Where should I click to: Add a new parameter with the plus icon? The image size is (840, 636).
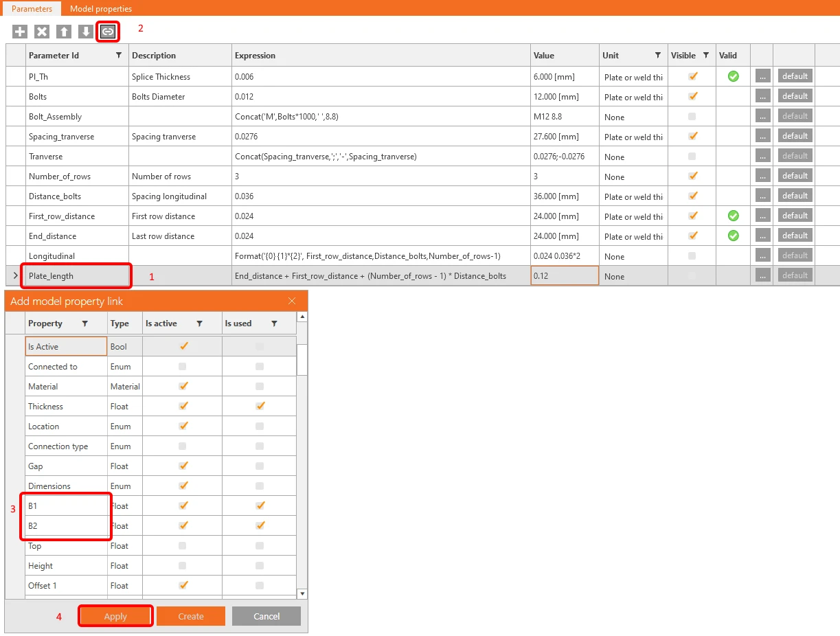point(20,32)
